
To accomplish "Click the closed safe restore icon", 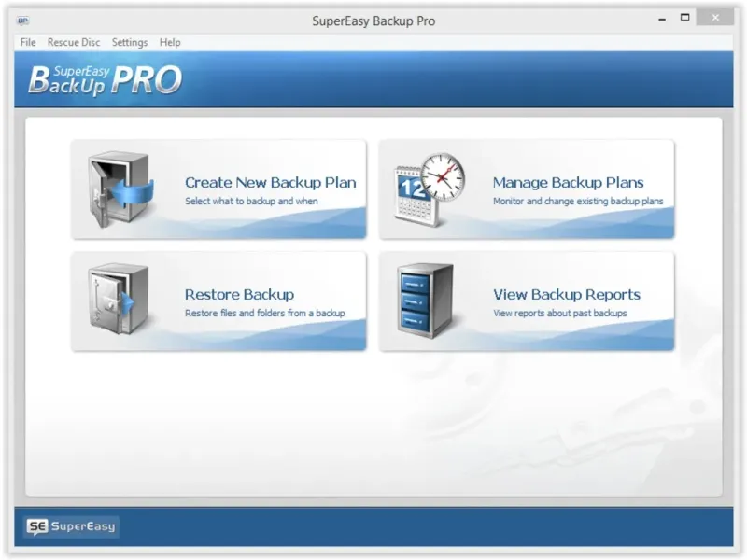I will point(119,299).
